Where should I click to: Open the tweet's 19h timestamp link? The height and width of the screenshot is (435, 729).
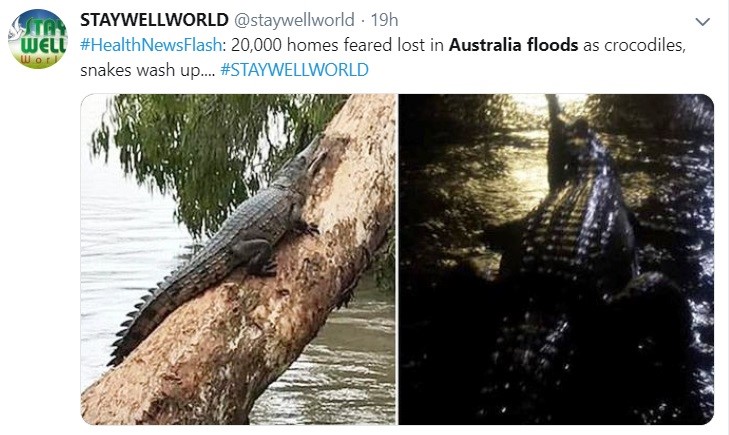point(384,20)
